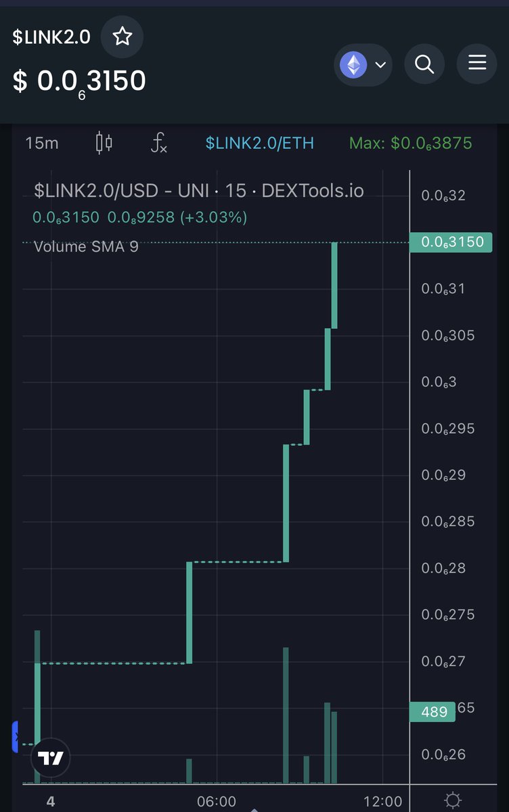This screenshot has height=812, width=509.
Task: Open the search magnifier button
Action: point(424,64)
